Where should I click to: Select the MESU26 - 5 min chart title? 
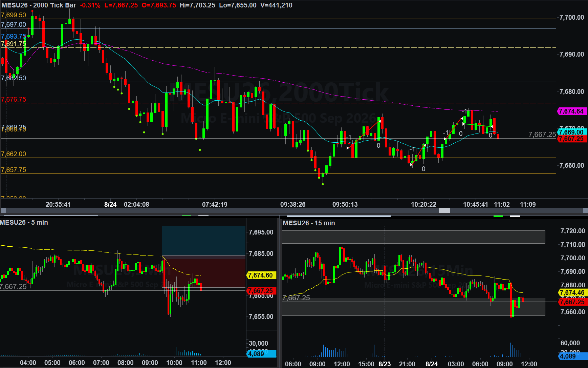24,222
